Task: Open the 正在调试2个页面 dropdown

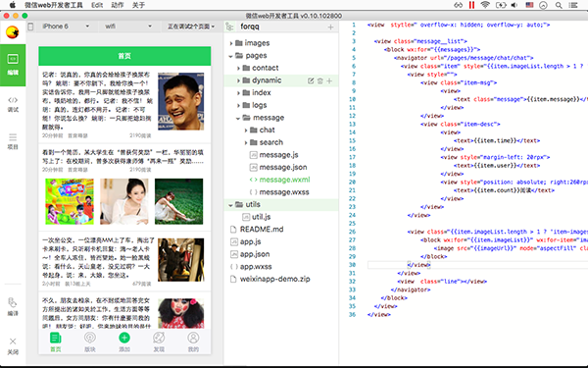Action: [x=190, y=26]
